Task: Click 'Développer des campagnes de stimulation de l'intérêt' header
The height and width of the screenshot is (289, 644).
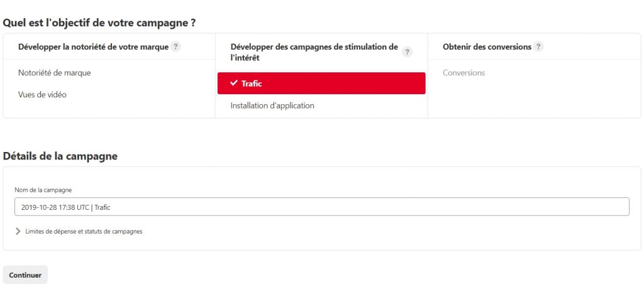Action: point(314,52)
